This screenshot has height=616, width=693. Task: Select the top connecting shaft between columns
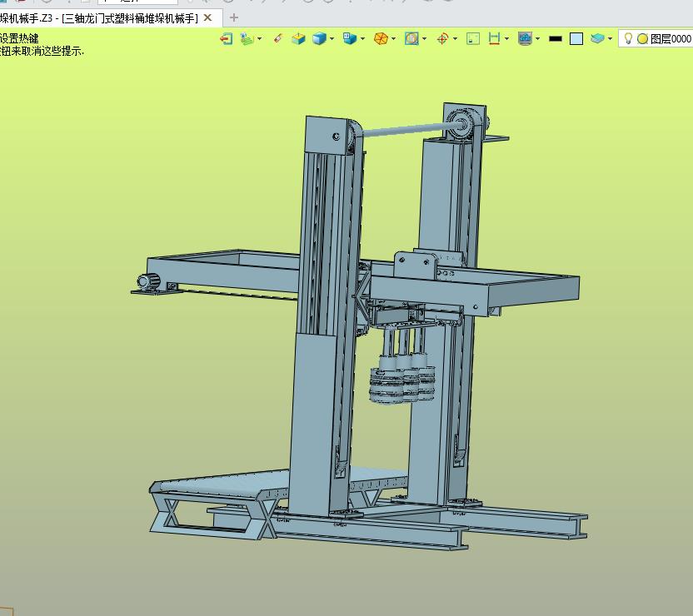(x=409, y=129)
